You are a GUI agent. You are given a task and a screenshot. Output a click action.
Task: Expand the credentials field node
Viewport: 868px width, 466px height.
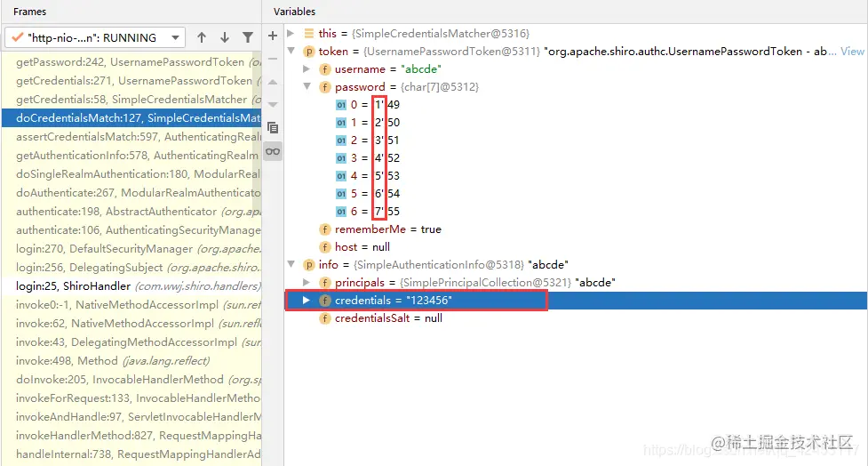(x=307, y=300)
